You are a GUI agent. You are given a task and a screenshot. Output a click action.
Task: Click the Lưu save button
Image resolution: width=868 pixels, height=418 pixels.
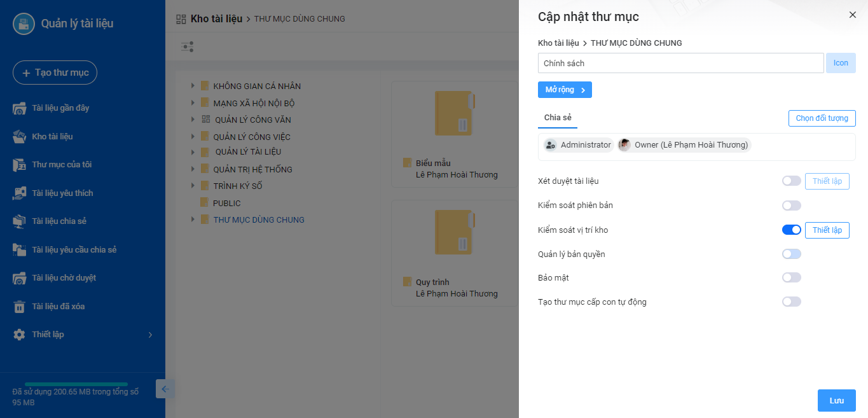point(837,401)
